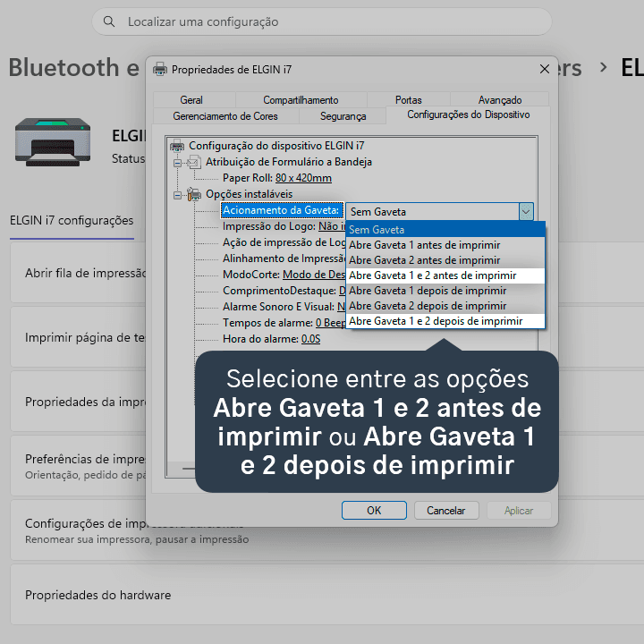
Task: Click Bluetooth e breadcrumb in Settings
Action: pyautogui.click(x=74, y=67)
